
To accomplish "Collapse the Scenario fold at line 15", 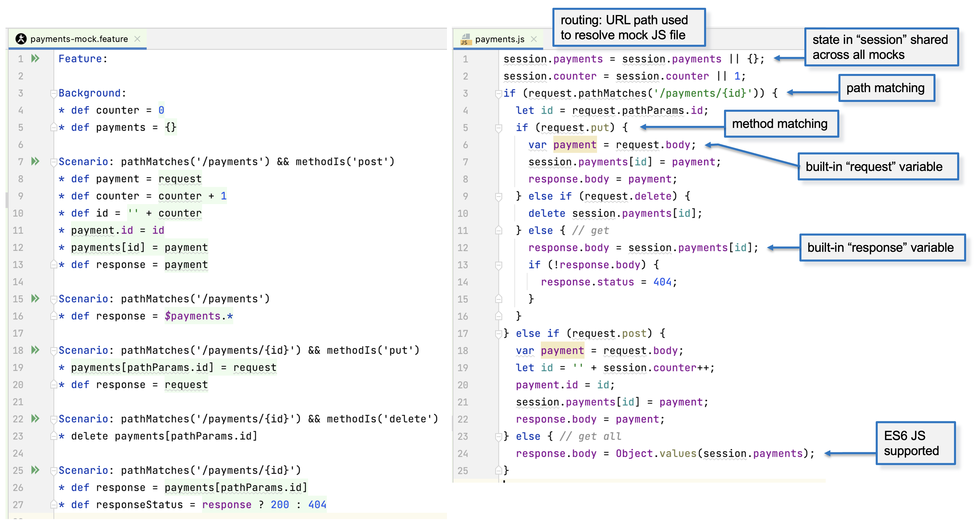I will coord(54,299).
